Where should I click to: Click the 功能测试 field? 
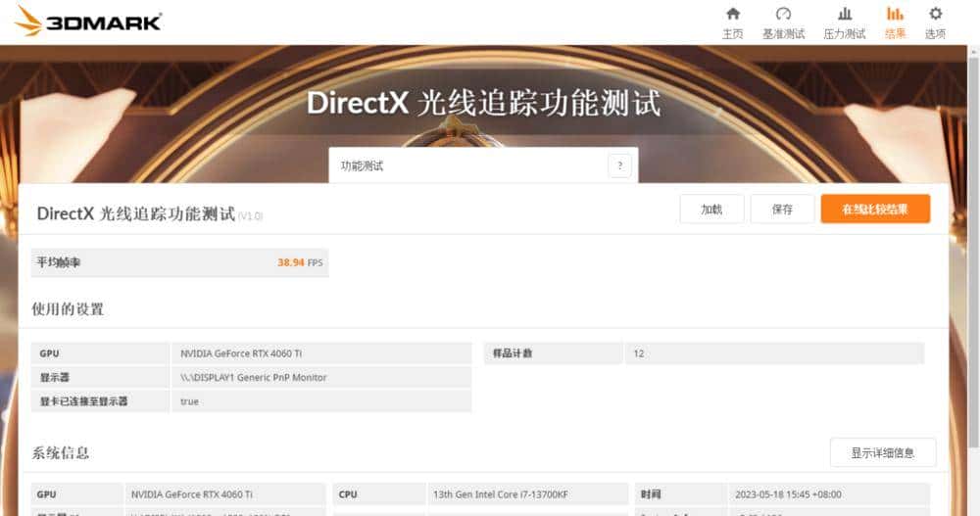point(483,165)
